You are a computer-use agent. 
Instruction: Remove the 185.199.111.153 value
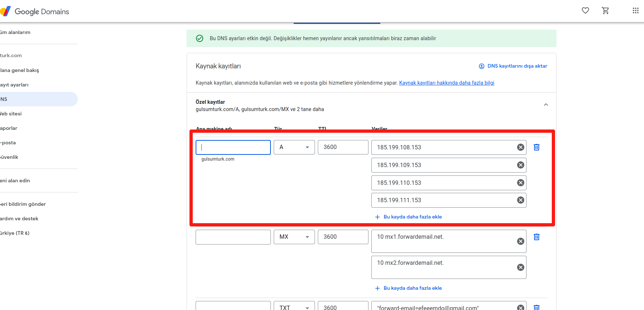point(521,200)
